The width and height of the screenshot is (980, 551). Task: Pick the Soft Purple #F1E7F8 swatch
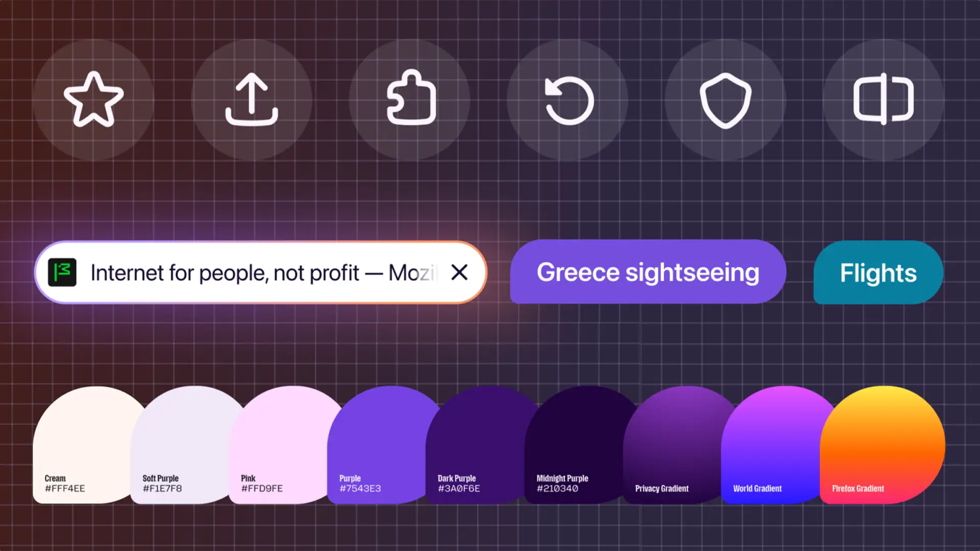[185, 445]
